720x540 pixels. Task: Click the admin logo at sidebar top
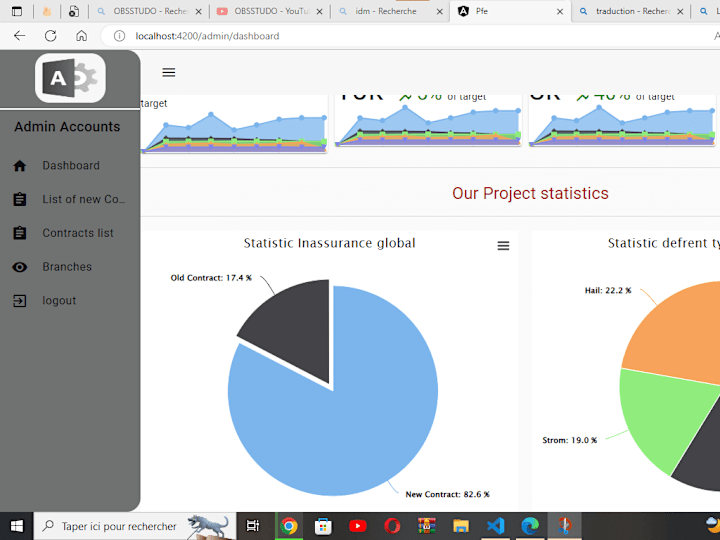click(70, 78)
